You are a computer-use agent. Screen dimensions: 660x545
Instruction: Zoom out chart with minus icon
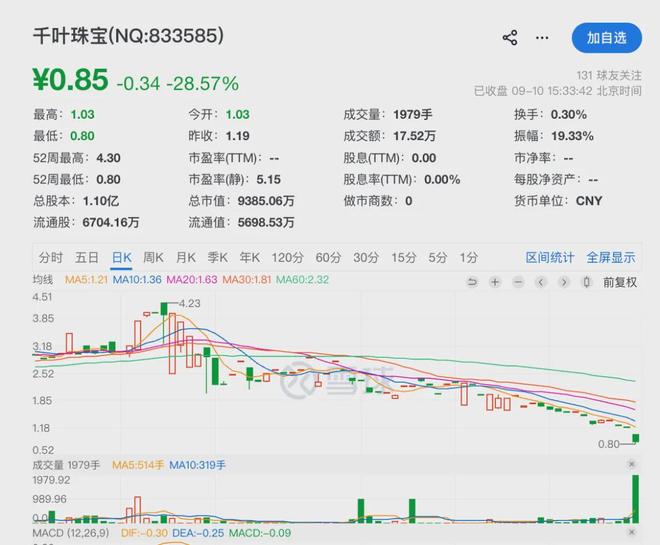(518, 282)
